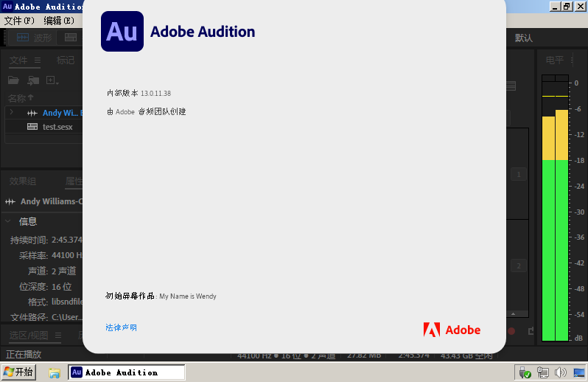588x382 pixels.
Task: Click the Au title bar application icon
Action: (7, 7)
